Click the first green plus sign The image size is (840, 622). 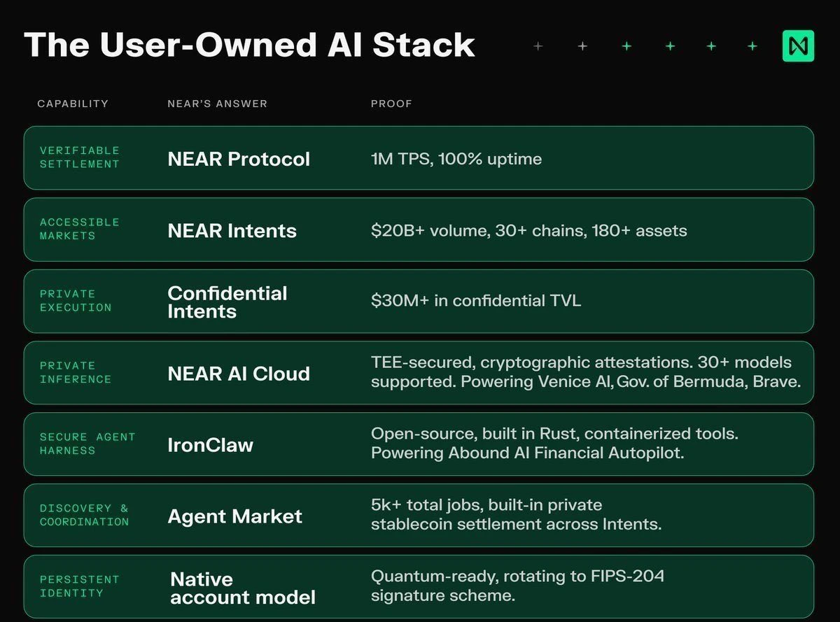pyautogui.click(x=626, y=46)
